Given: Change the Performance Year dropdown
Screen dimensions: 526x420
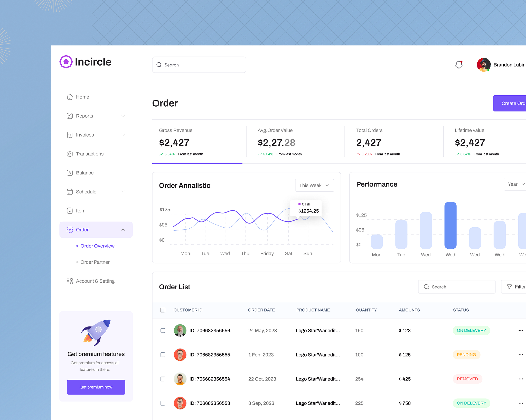Looking at the screenshot, I should click(514, 184).
